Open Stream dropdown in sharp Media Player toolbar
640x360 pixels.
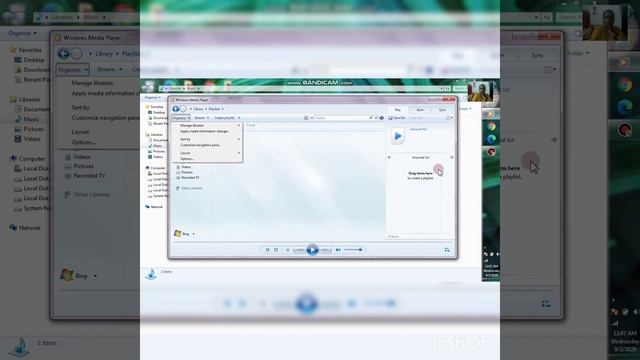tap(201, 118)
